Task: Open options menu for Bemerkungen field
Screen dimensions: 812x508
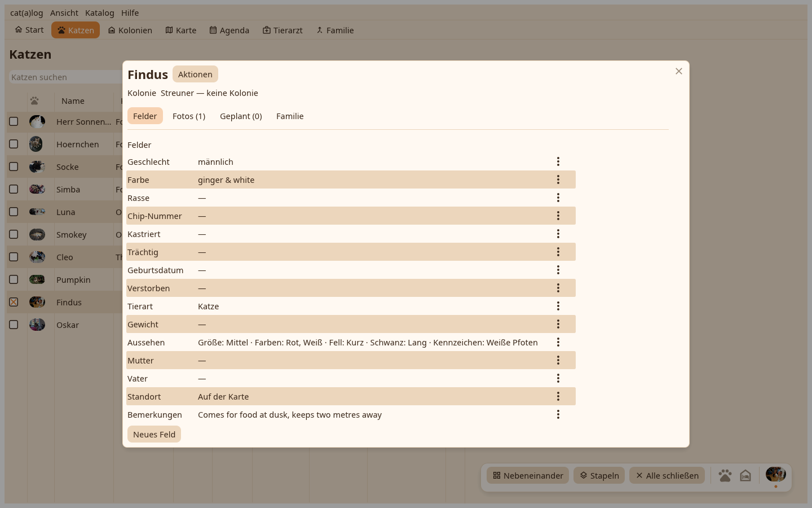Action: click(558, 414)
